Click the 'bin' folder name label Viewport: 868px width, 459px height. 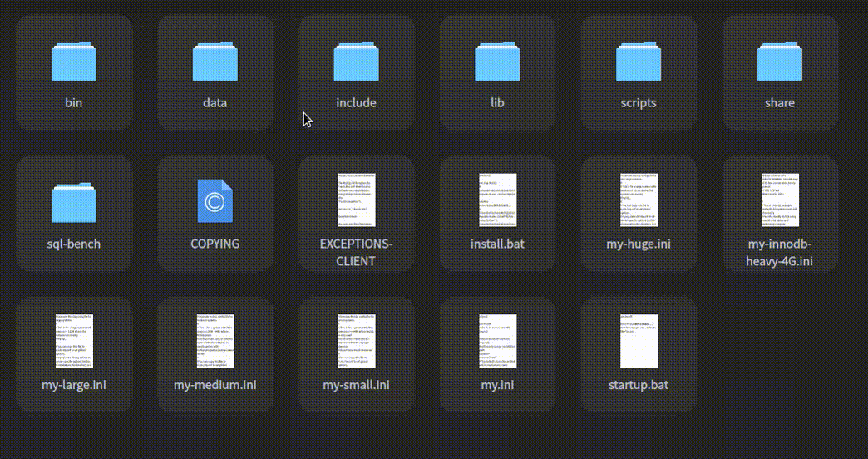[x=74, y=102]
